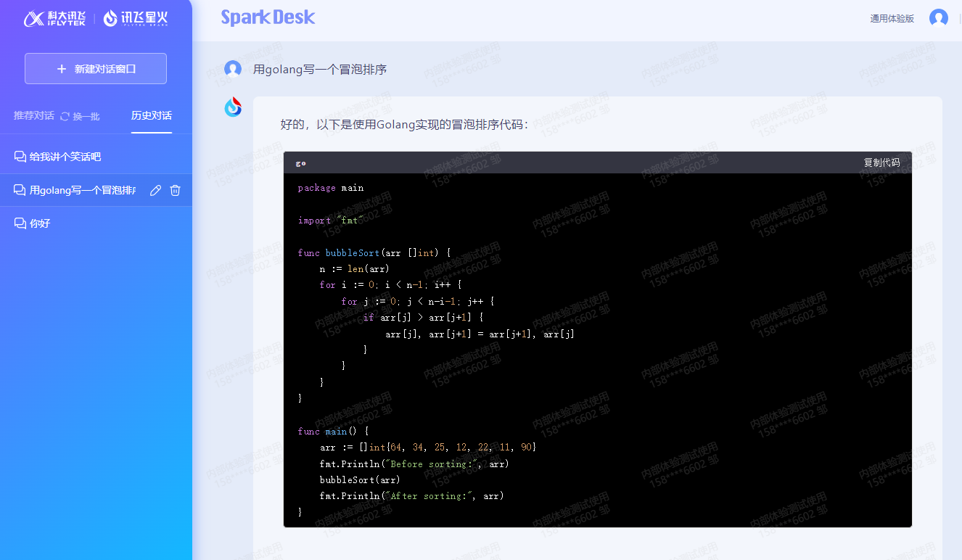This screenshot has width=962, height=560.
Task: Switch to the 推荐对话 tab
Action: coord(33,115)
